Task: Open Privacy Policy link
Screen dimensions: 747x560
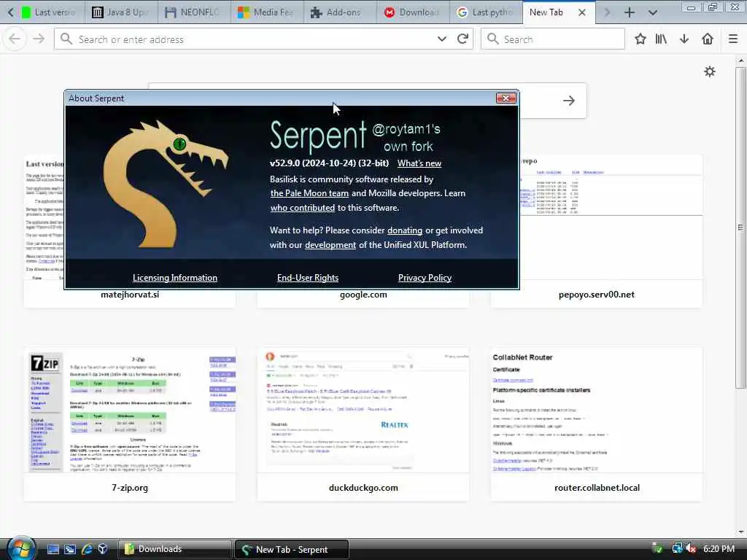Action: pyautogui.click(x=425, y=278)
